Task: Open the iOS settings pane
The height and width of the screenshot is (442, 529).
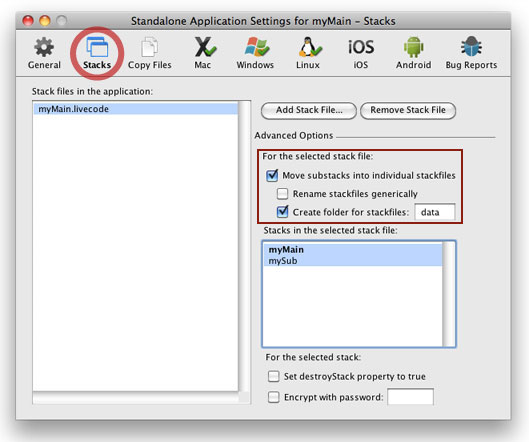Action: 361,53
